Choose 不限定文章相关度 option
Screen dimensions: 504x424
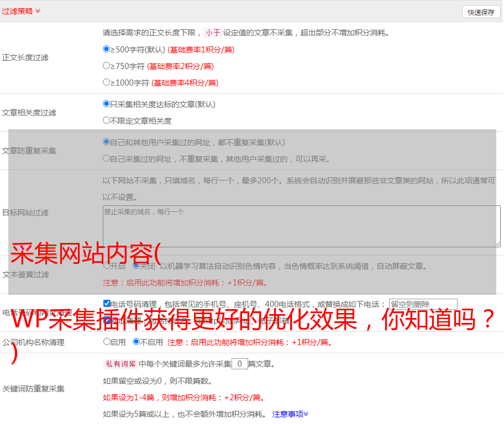[x=106, y=120]
